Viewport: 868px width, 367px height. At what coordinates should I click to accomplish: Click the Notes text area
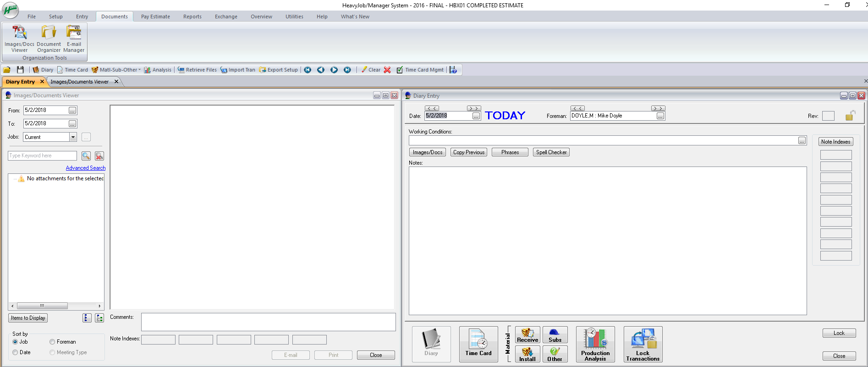pyautogui.click(x=608, y=241)
